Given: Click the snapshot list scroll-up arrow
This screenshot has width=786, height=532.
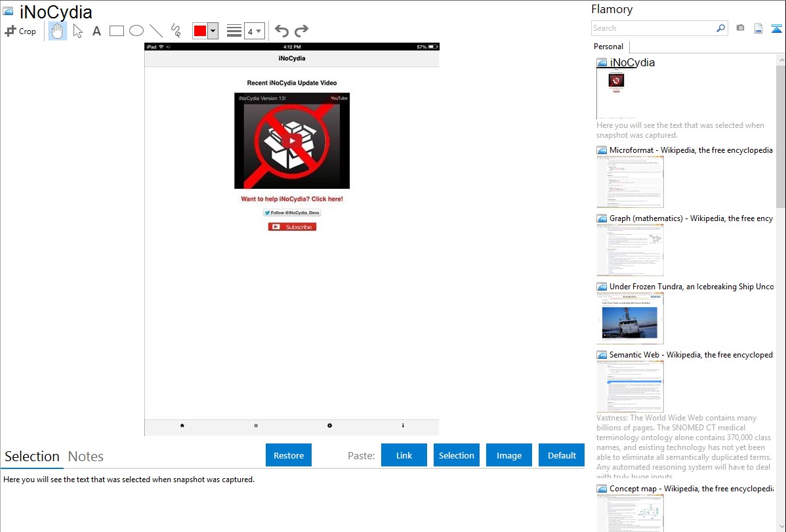Looking at the screenshot, I should coord(781,60).
